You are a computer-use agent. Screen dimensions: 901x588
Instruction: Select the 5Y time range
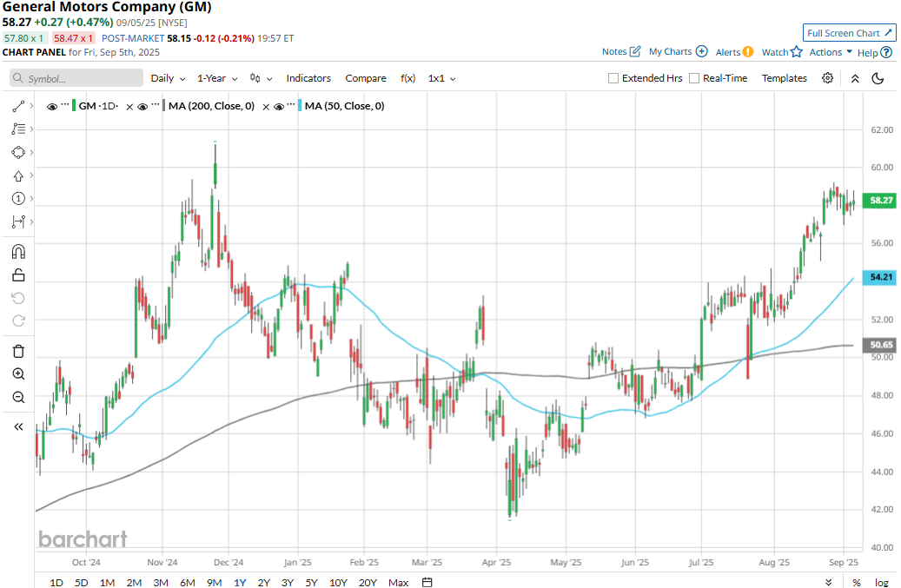click(311, 582)
